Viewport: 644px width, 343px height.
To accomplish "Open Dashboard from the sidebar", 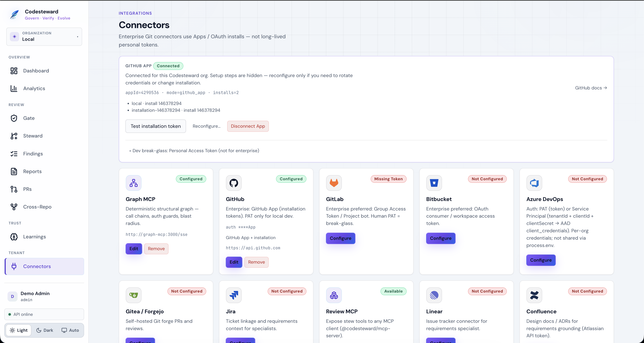I will (x=44, y=71).
